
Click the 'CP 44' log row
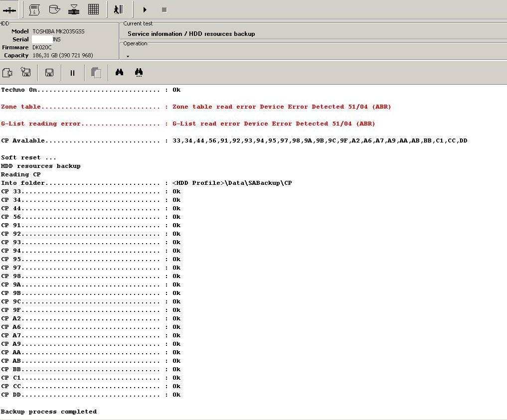coord(91,208)
